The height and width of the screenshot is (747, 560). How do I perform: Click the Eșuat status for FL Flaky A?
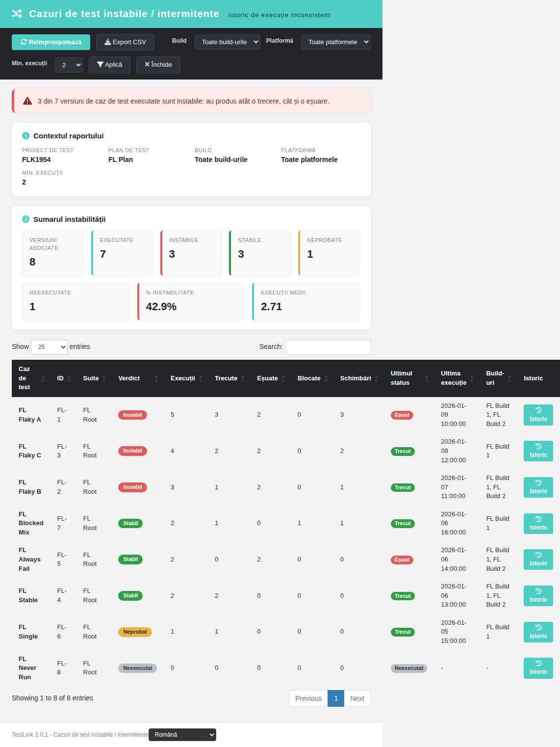pyautogui.click(x=402, y=415)
